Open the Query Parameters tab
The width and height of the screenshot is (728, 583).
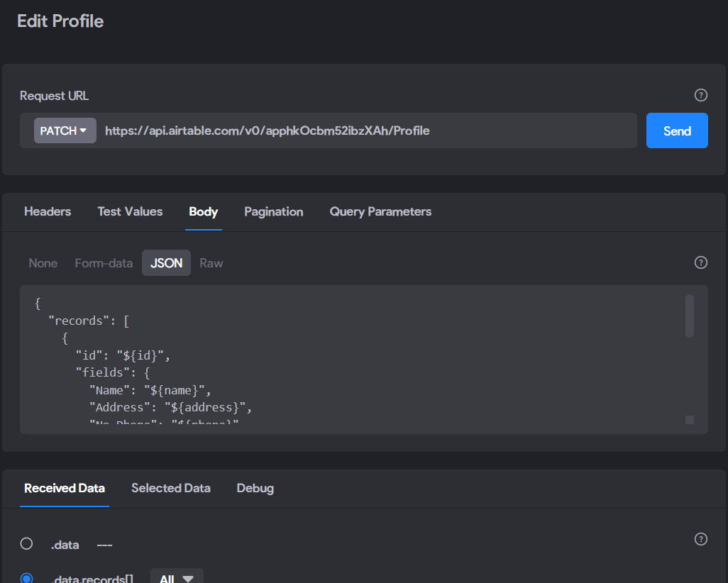tap(380, 211)
